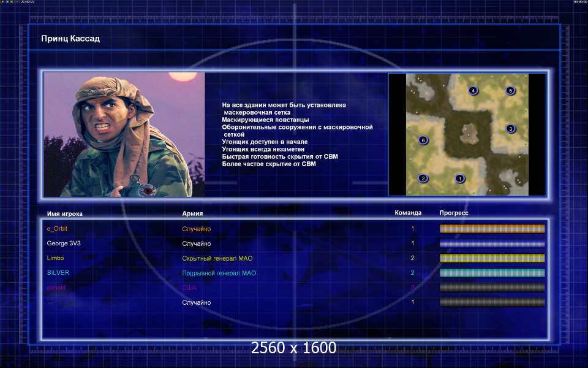Click the last row's army 'Случайно'
The width and height of the screenshot is (588, 368).
tap(197, 302)
